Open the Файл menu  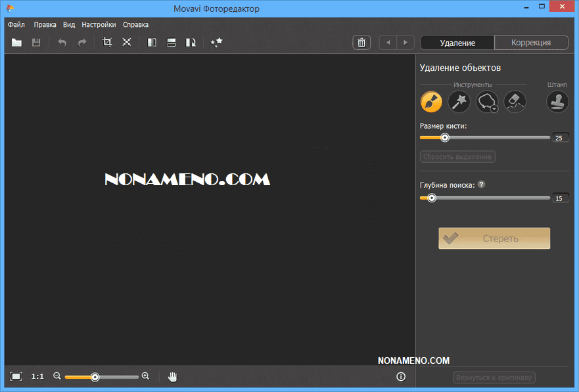[16, 24]
